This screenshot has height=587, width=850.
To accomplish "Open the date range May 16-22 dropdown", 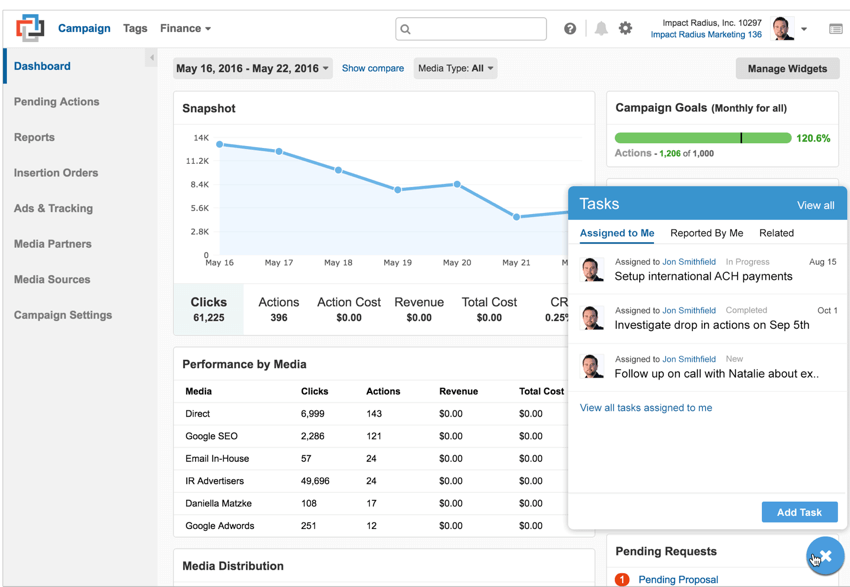I will click(252, 69).
